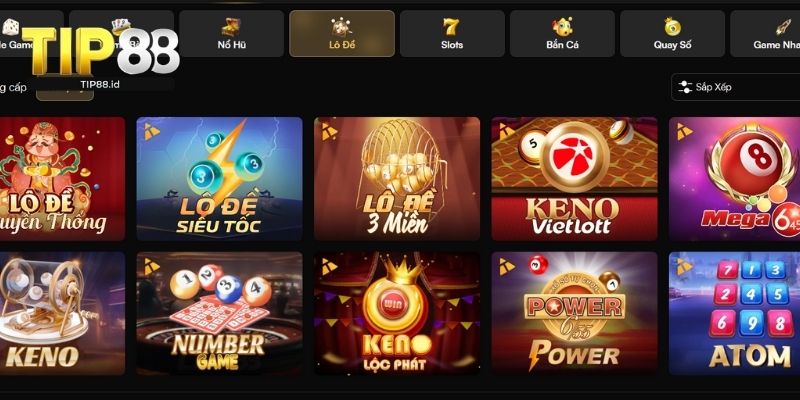Launch the Keno Lộc Phát game

(x=397, y=313)
